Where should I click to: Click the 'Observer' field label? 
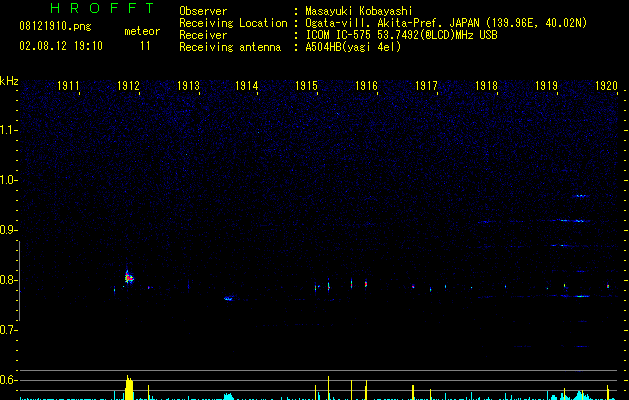click(203, 11)
